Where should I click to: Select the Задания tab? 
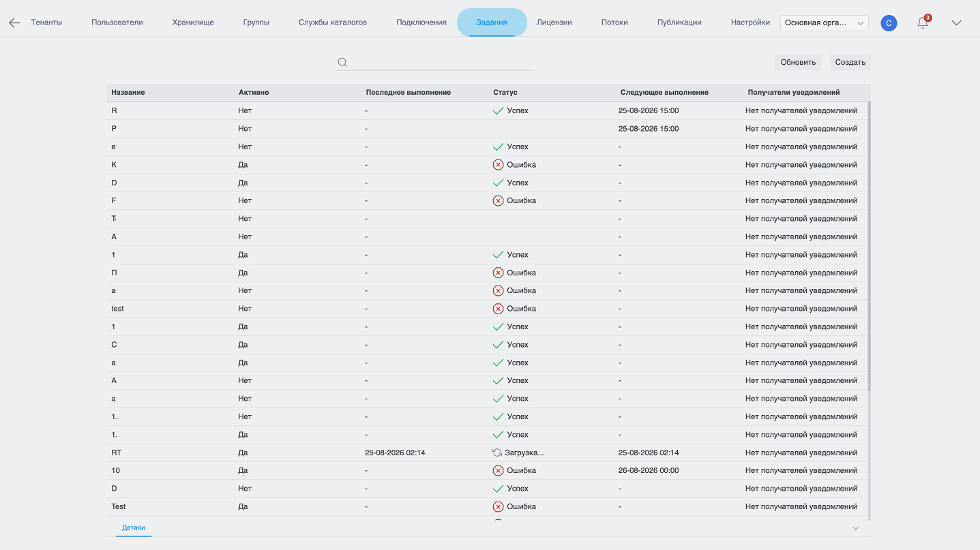492,22
